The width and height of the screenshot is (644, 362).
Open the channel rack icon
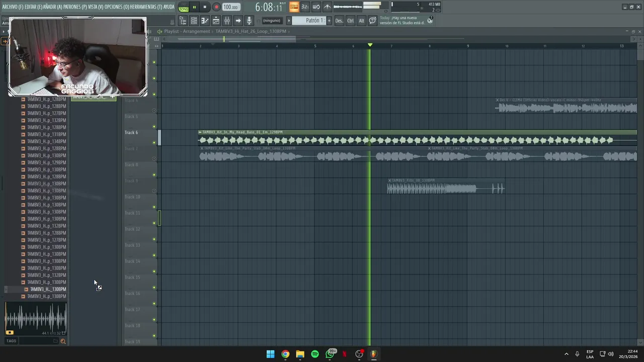tap(194, 21)
